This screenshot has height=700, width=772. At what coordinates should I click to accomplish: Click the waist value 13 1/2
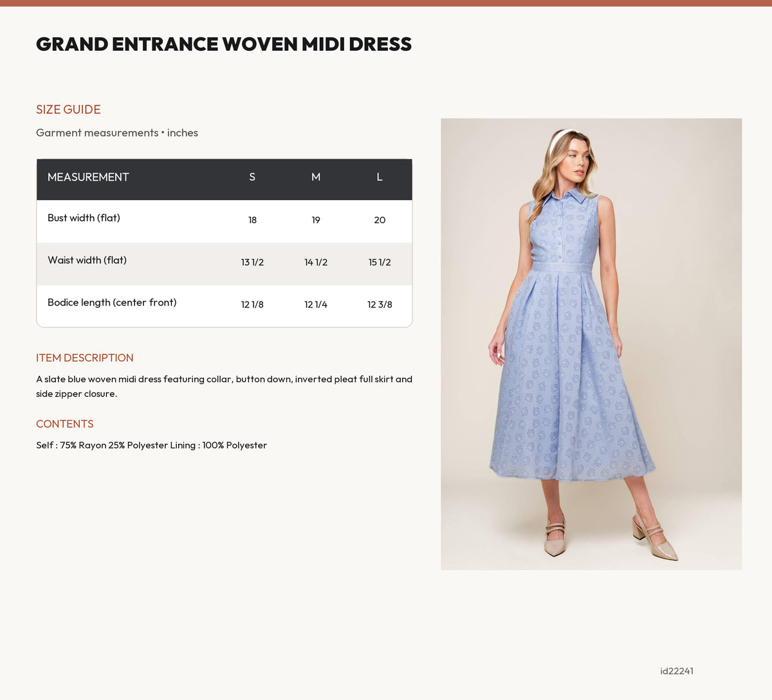252,262
